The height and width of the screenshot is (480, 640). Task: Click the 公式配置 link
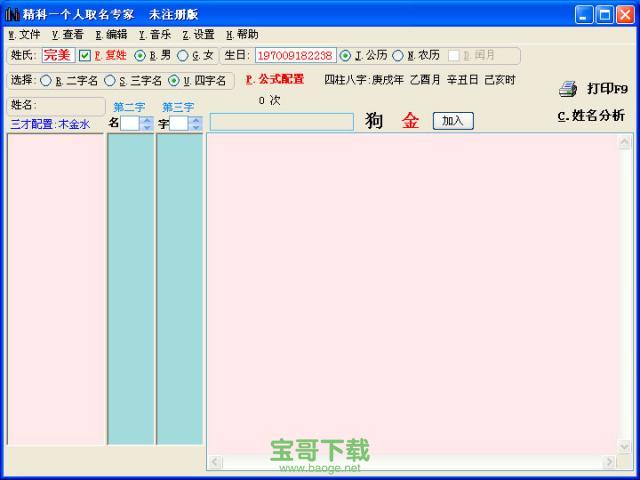(275, 79)
